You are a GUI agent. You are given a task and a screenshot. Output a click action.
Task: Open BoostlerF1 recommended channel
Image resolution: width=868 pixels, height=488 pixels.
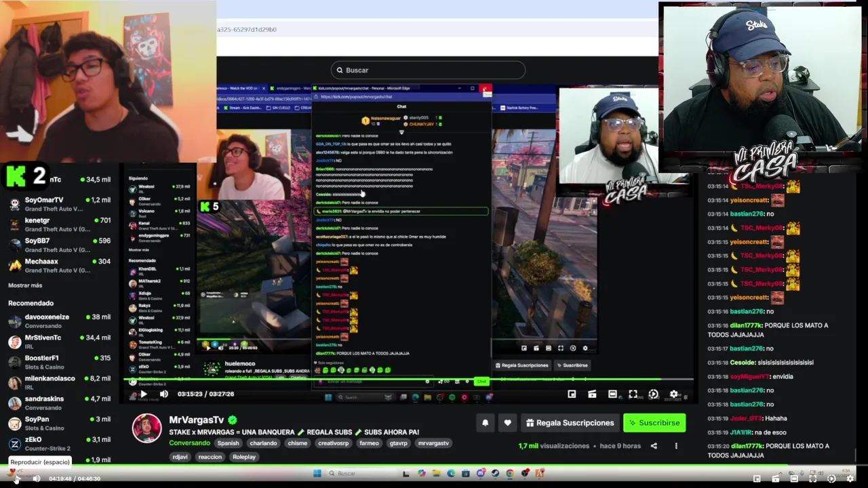(x=60, y=362)
